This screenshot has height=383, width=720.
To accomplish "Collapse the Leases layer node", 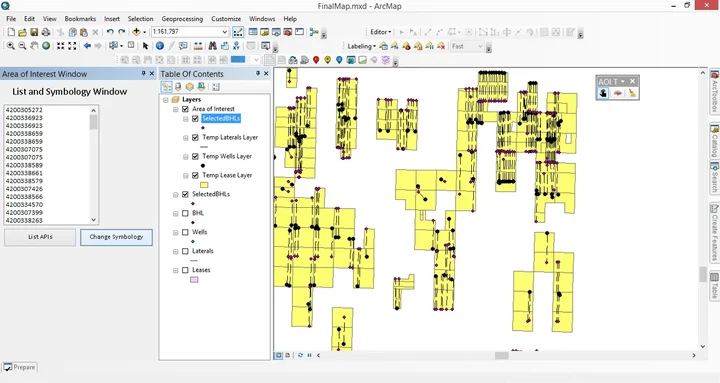I will point(175,270).
